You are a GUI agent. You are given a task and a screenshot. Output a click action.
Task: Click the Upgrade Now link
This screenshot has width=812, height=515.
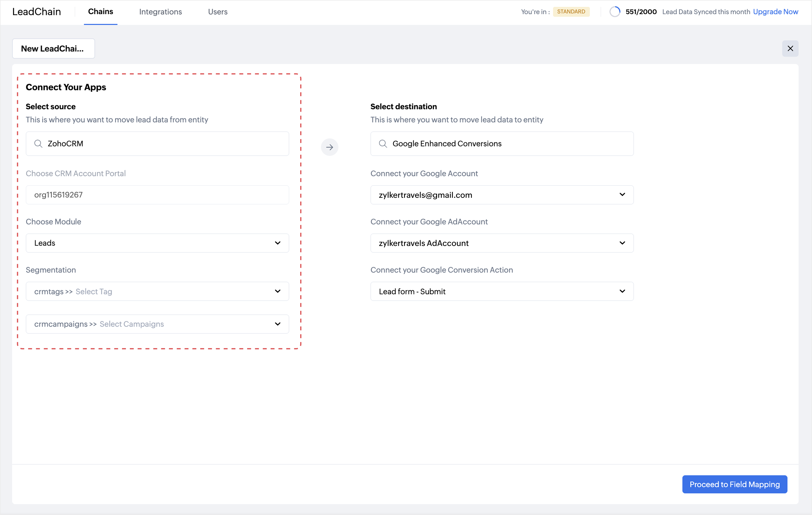pyautogui.click(x=775, y=12)
